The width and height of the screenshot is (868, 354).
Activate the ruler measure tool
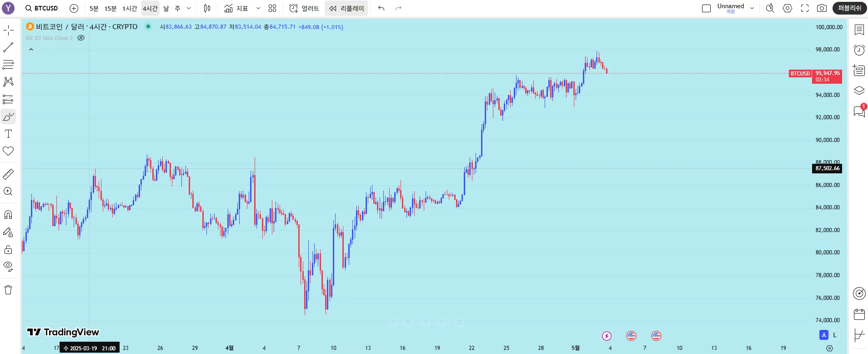pos(8,174)
